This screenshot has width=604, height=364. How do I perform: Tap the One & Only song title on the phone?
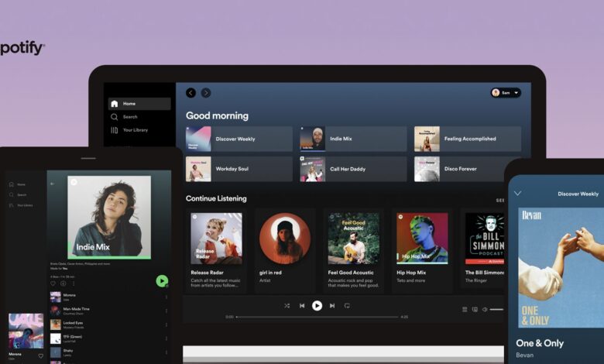pyautogui.click(x=540, y=343)
